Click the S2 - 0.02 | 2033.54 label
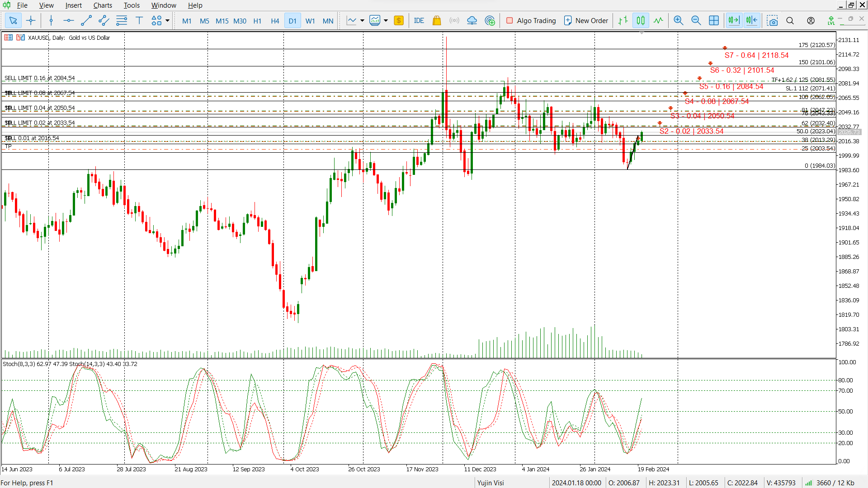 pos(691,131)
